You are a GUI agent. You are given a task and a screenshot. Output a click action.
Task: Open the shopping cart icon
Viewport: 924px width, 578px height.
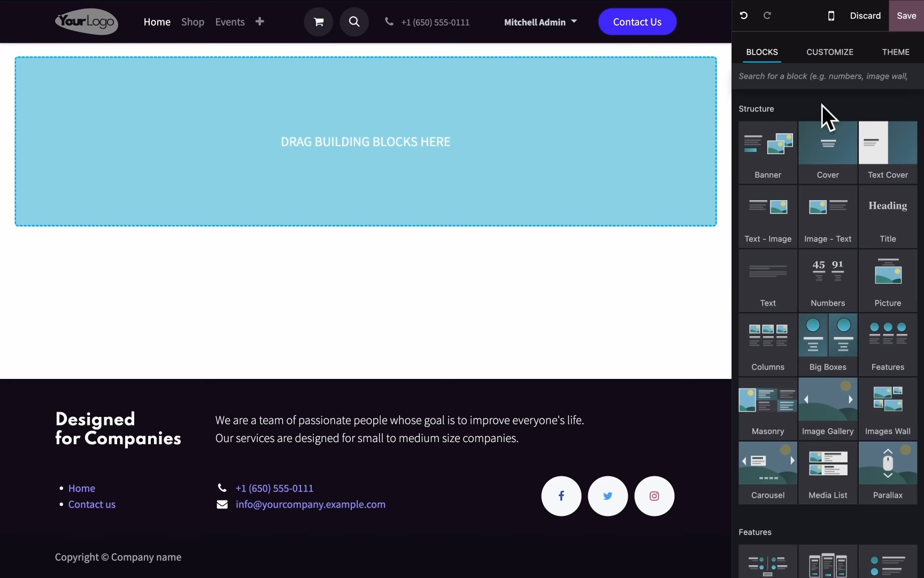(319, 22)
